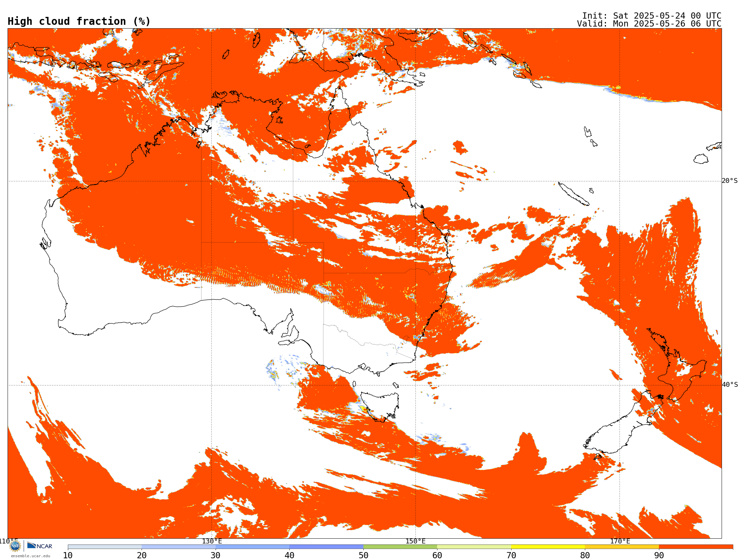Open the ensemble.ucar.edu text link
The width and height of the screenshot is (744, 560).
tap(31, 556)
